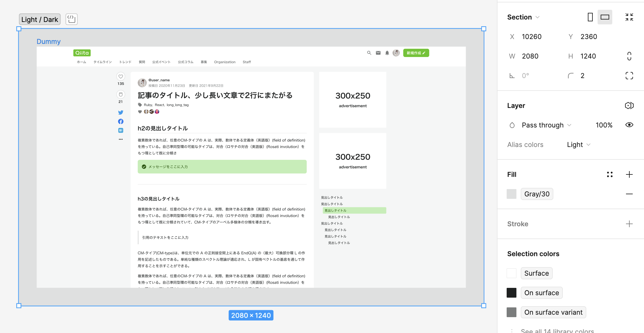Toggle the constrain proportions lock

click(629, 56)
